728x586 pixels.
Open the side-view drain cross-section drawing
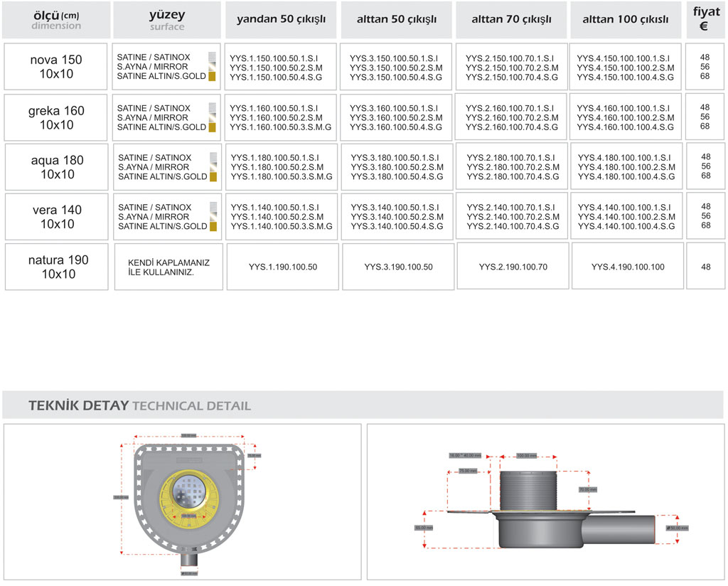tap(546, 502)
